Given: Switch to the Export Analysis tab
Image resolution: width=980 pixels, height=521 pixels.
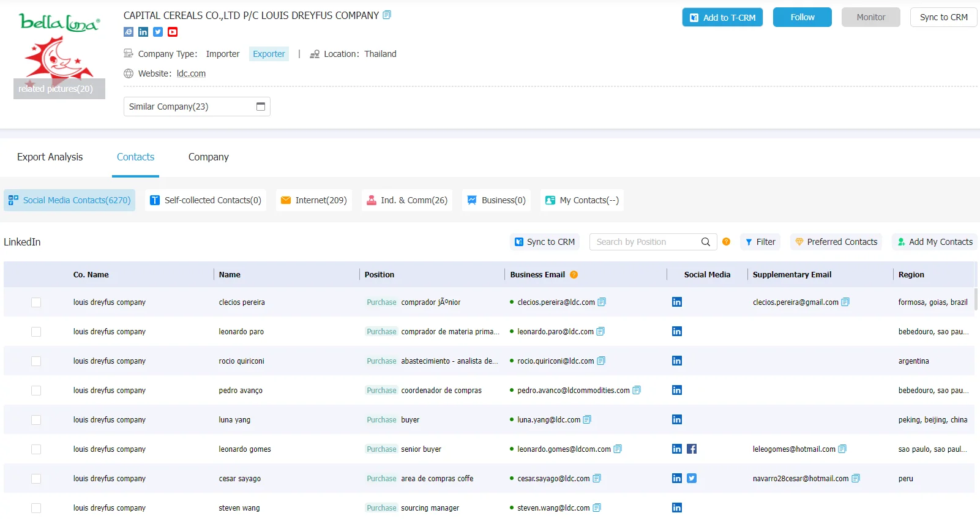Looking at the screenshot, I should click(50, 157).
